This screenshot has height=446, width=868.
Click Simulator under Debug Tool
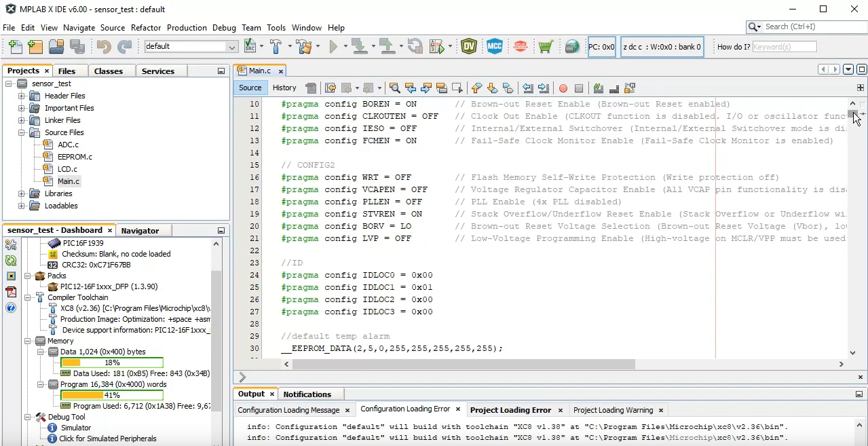click(x=75, y=428)
